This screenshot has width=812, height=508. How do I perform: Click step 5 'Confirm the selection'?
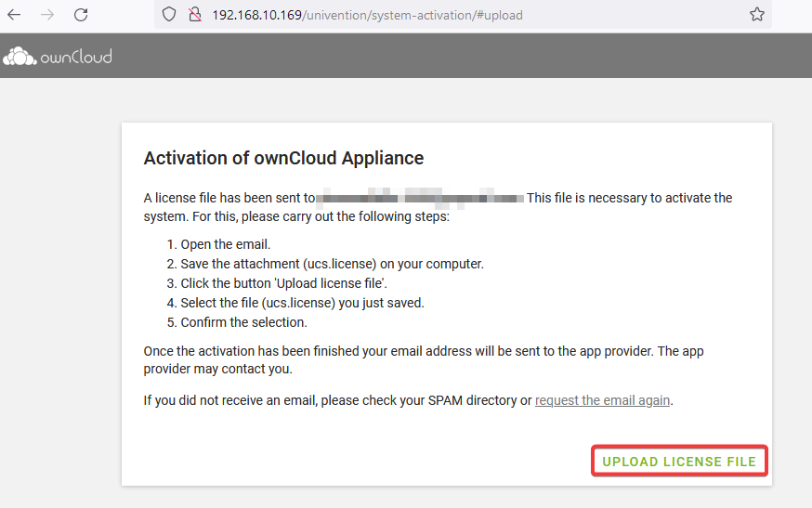tap(243, 322)
